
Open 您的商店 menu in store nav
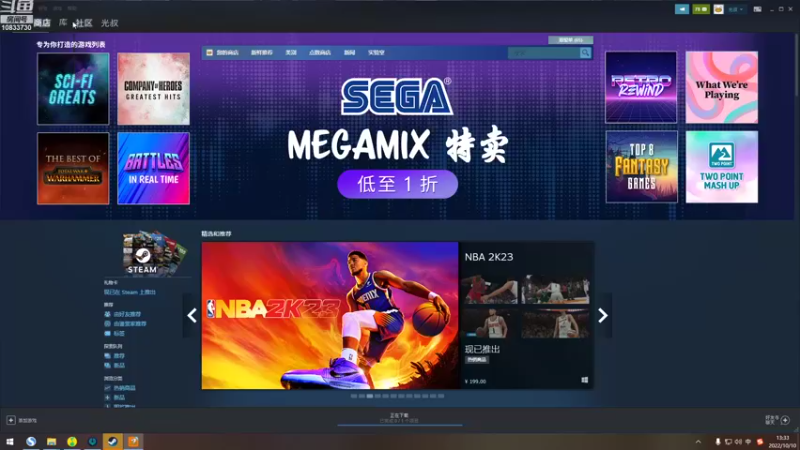click(x=227, y=53)
